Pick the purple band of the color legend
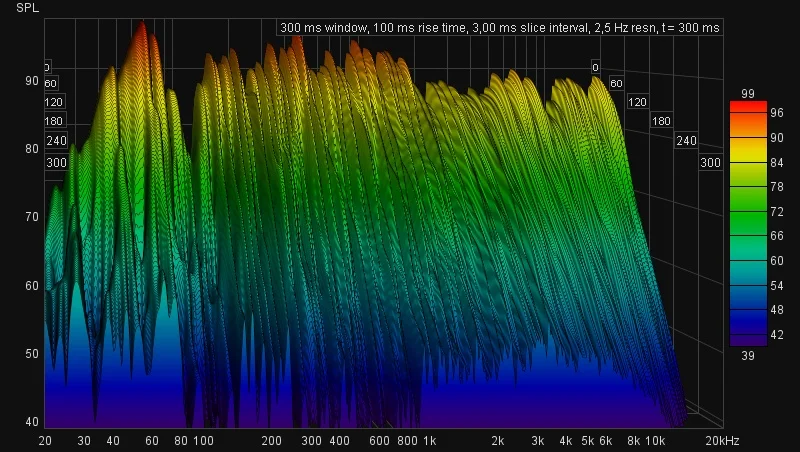The height and width of the screenshot is (452, 800). (x=748, y=341)
